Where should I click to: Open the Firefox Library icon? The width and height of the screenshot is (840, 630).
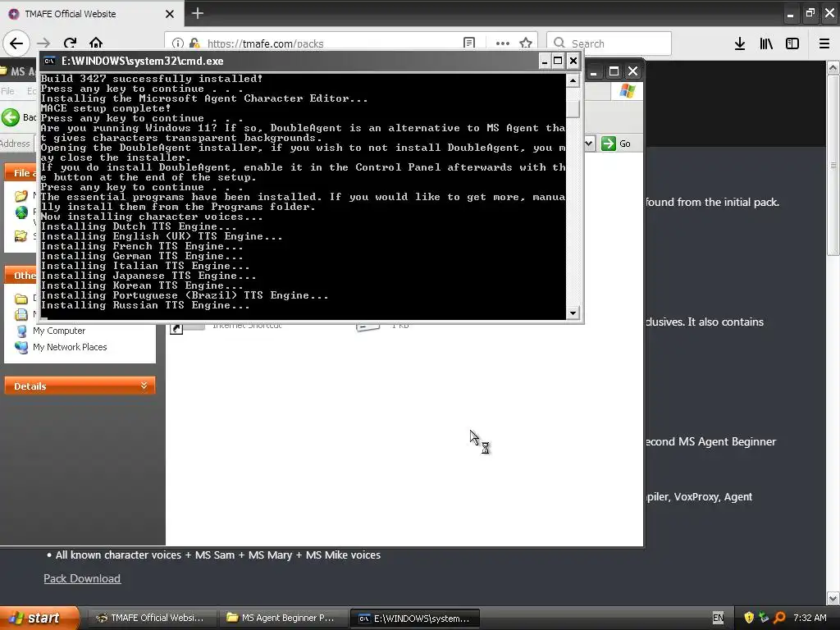(766, 43)
